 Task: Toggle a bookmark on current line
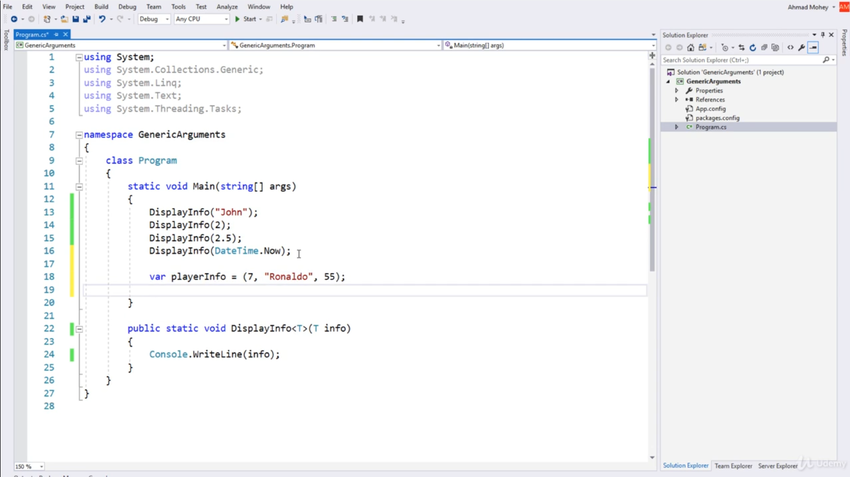[360, 19]
